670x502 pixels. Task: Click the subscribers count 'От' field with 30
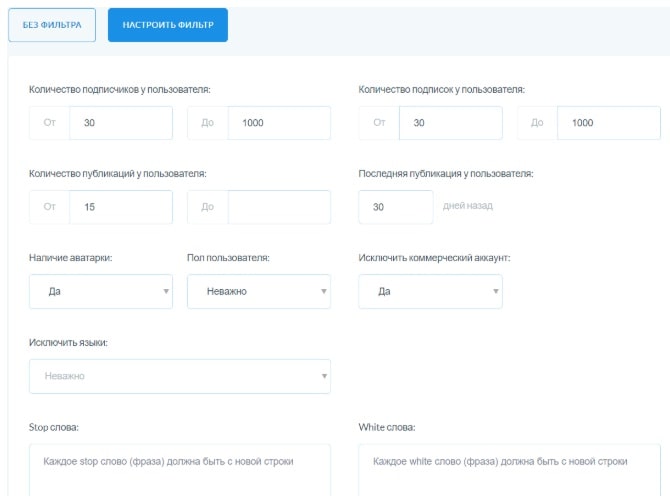[x=121, y=123]
